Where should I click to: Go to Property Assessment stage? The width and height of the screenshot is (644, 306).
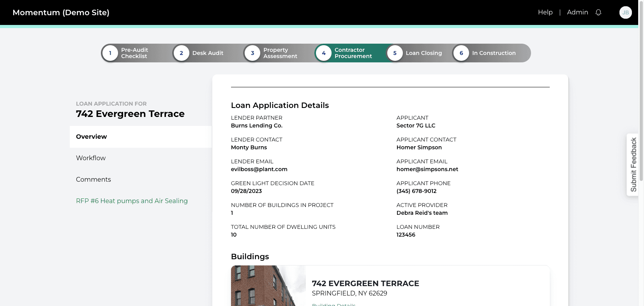click(x=280, y=53)
